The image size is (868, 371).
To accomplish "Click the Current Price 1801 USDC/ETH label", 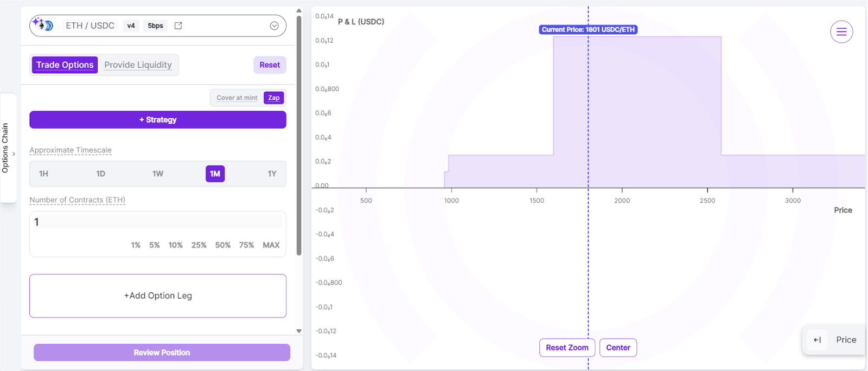I will coord(588,30).
